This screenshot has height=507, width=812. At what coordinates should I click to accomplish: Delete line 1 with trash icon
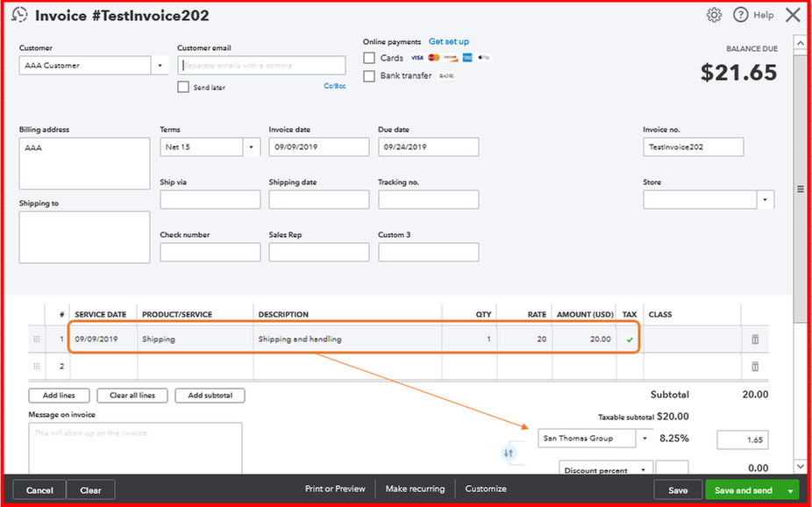755,339
